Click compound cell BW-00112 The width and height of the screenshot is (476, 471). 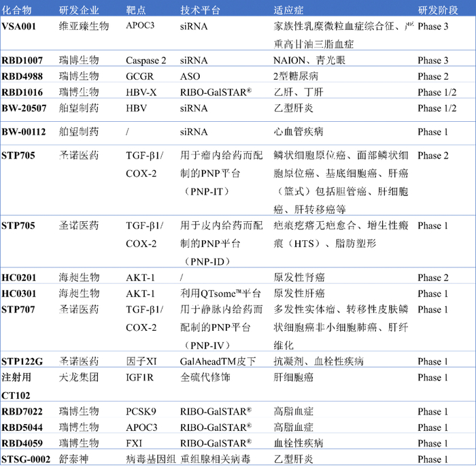(x=23, y=132)
